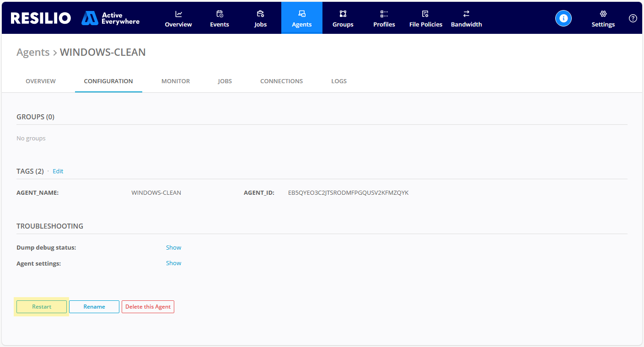Screen dimensions: 644x347
Task: Go back to Agents breadcrumb
Action: click(33, 52)
